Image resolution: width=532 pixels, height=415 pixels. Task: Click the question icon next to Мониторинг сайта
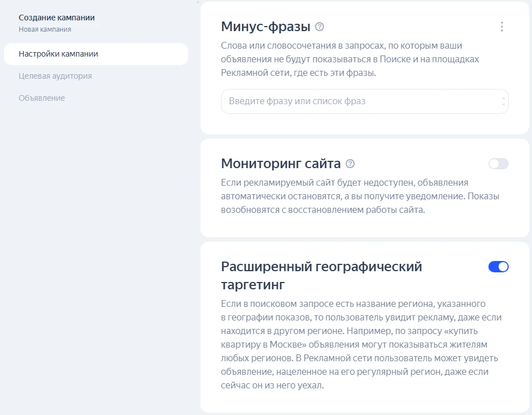click(x=350, y=164)
